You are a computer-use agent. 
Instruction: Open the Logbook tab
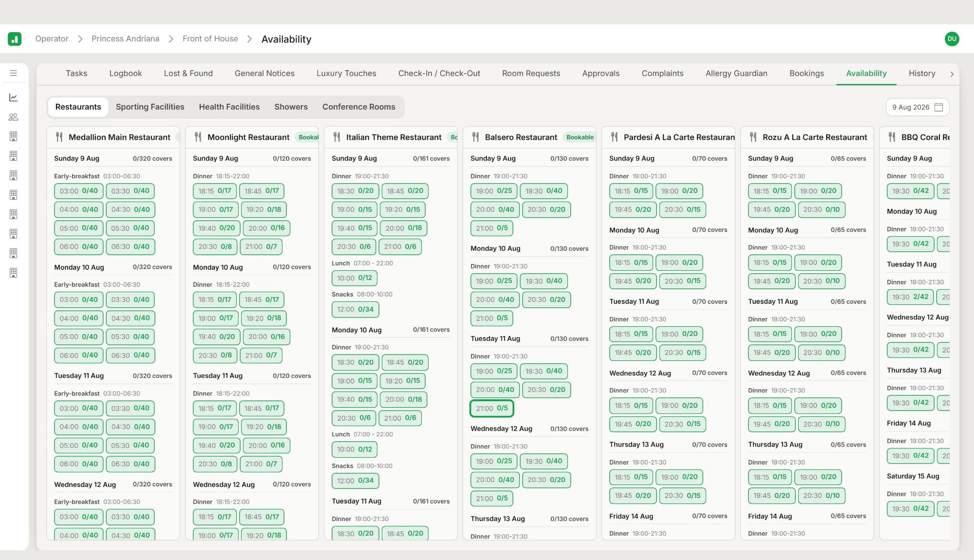(x=125, y=74)
